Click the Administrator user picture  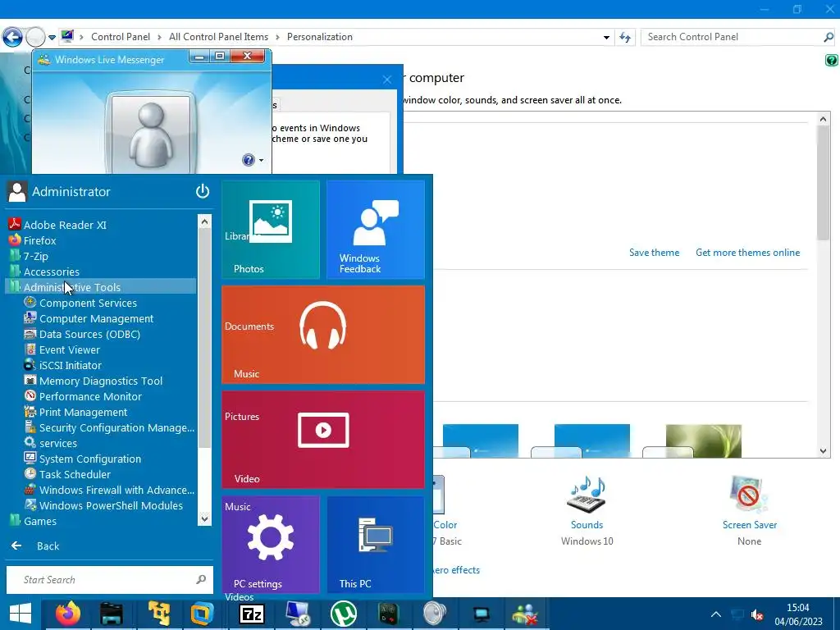pos(17,191)
